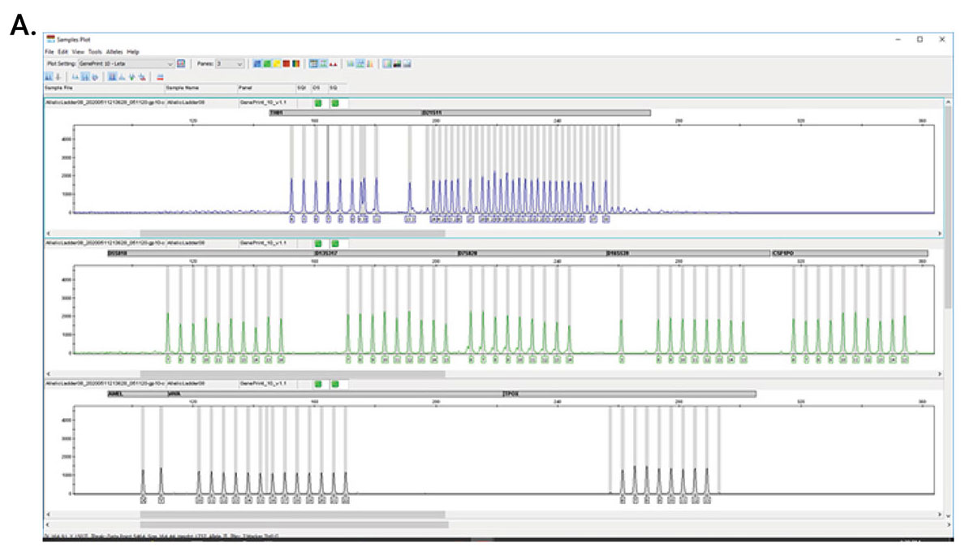Open the Panes count dropdown
The image size is (974, 560).
click(x=239, y=63)
